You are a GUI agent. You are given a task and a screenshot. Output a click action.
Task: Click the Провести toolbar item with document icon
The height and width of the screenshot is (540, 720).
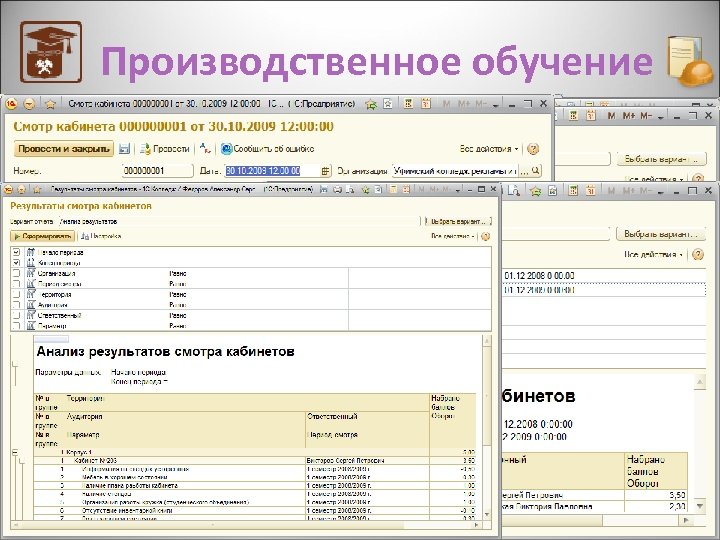164,149
